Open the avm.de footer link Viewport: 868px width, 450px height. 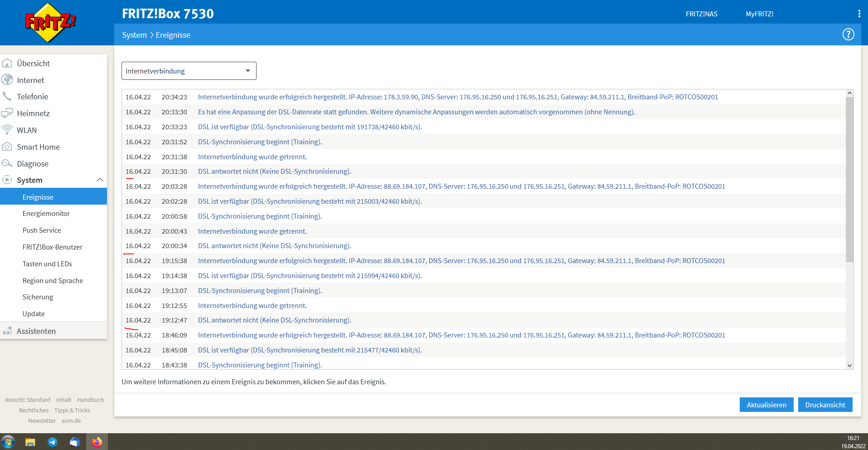[71, 421]
